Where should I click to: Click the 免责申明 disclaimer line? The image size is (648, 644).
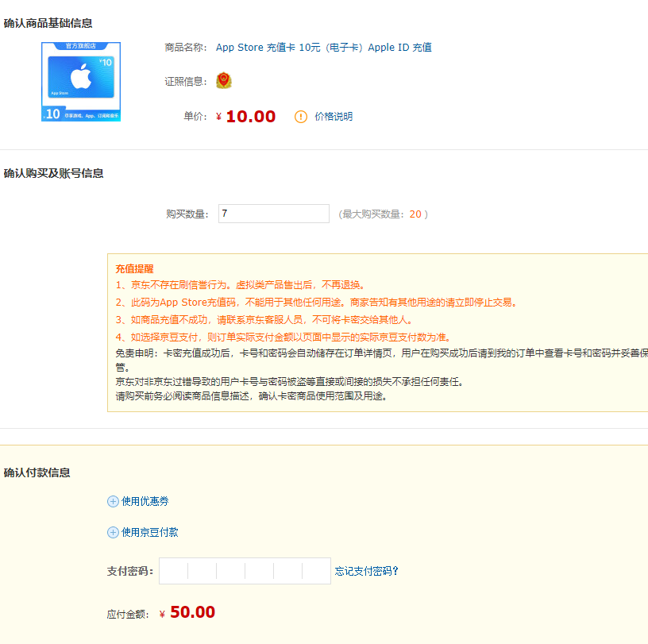click(x=381, y=360)
